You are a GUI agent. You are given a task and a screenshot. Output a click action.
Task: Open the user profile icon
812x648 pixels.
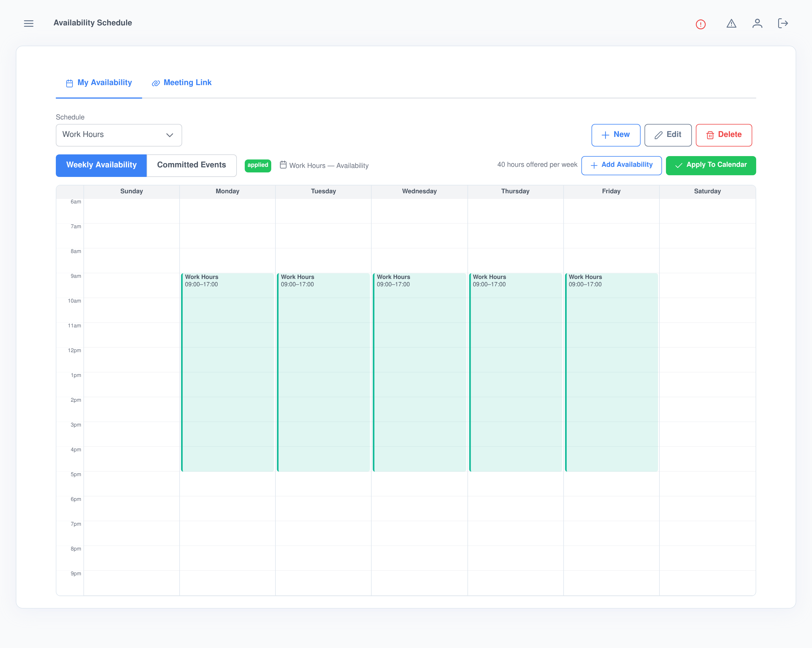click(757, 23)
